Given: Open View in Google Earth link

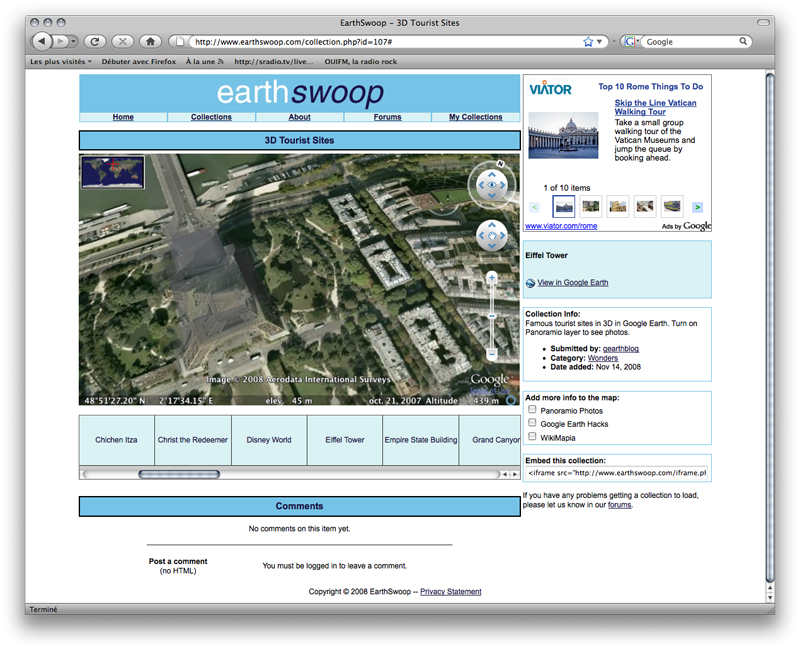Looking at the screenshot, I should 572,283.
